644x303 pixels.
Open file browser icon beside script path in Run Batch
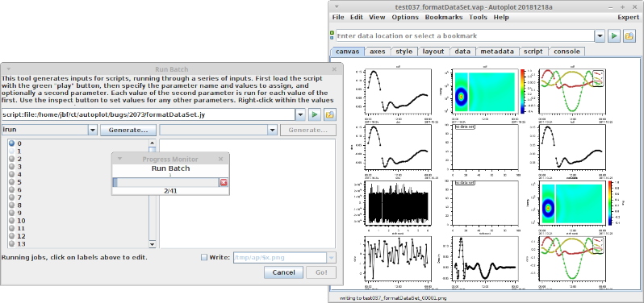329,114
